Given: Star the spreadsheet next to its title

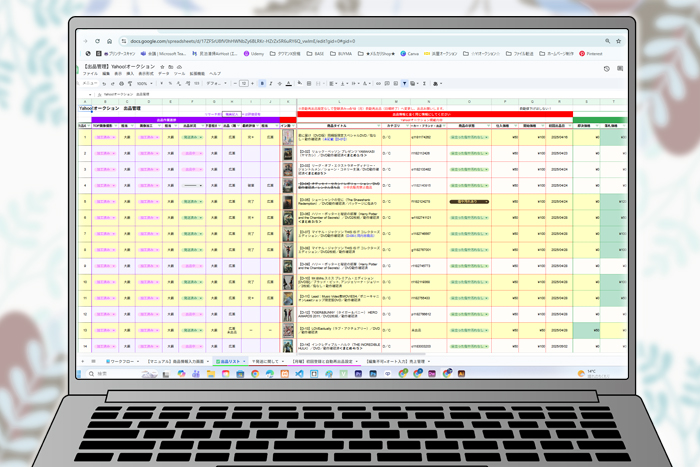Looking at the screenshot, I should click(160, 67).
